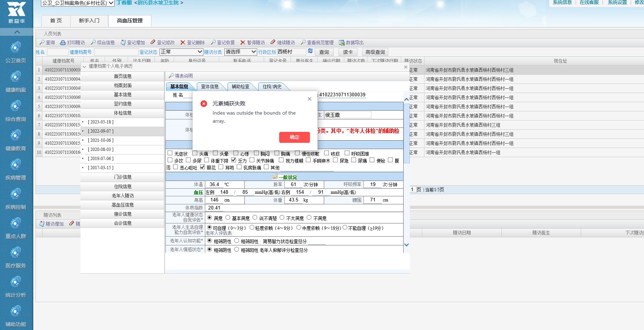Switch to the 查体信息 tab
The image size is (644, 330).
click(210, 86)
